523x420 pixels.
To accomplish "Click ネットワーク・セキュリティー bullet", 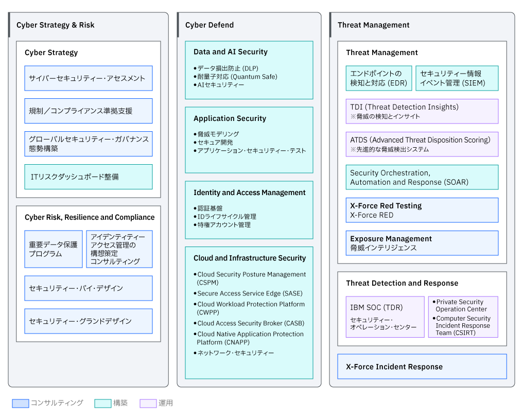I will (234, 353).
